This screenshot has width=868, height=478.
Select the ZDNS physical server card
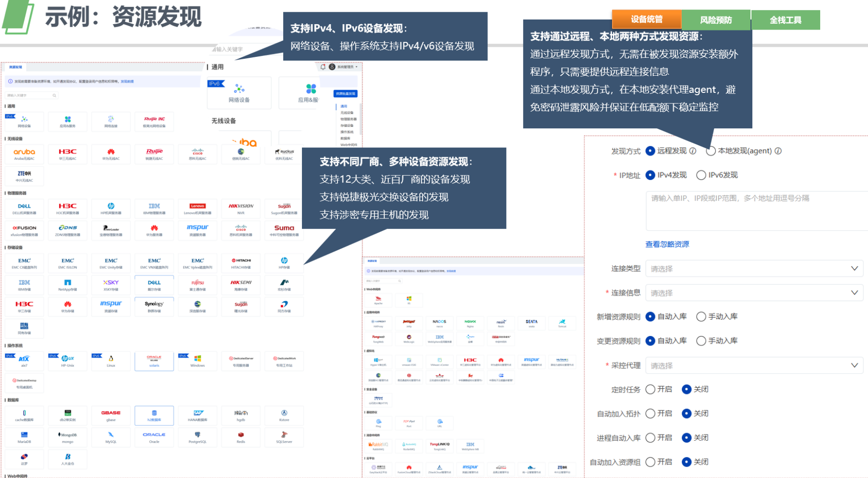(67, 231)
